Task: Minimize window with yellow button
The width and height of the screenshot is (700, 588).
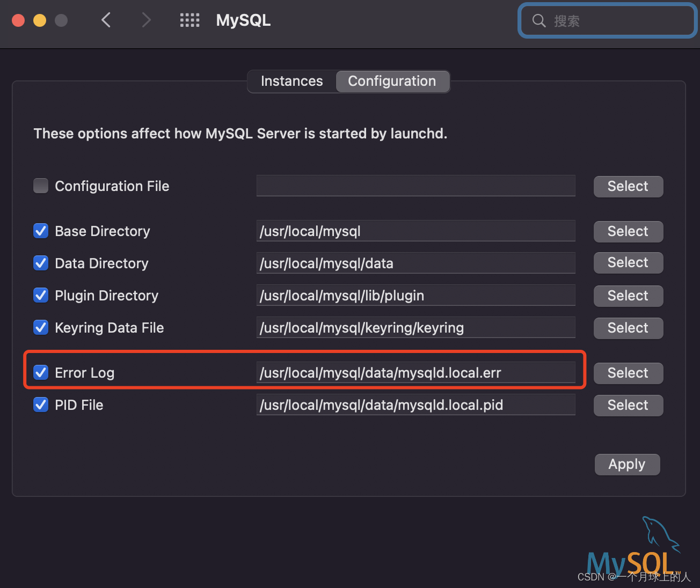Action: (40, 20)
